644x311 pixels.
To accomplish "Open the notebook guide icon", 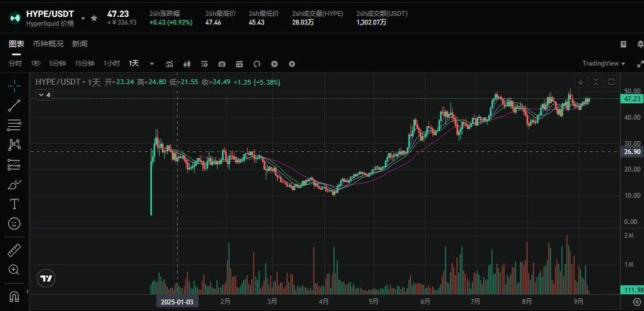I will [623, 44].
